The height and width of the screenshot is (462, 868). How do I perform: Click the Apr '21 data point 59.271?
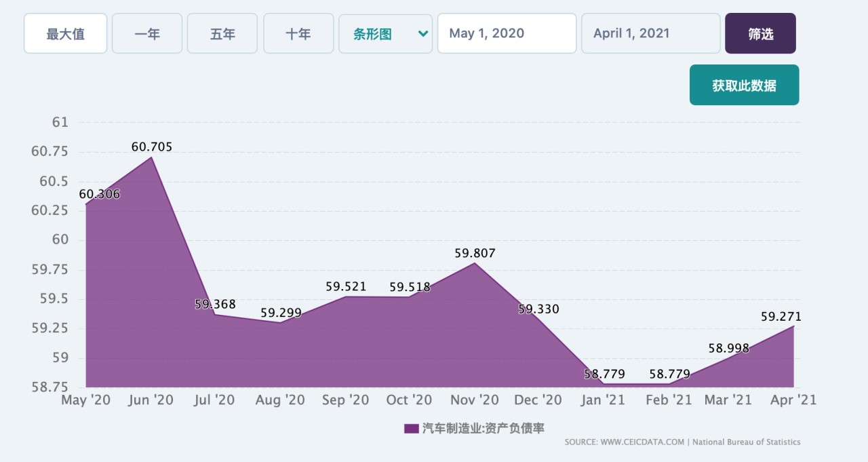781,316
